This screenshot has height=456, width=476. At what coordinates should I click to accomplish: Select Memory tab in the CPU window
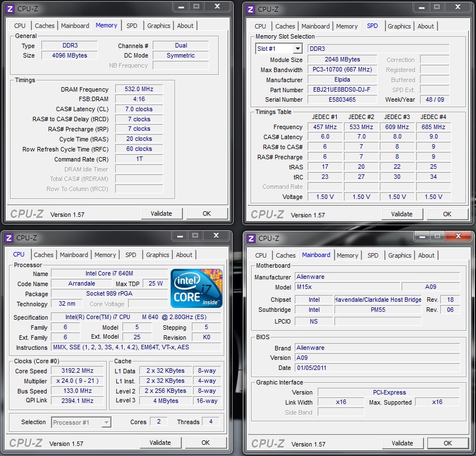(105, 255)
